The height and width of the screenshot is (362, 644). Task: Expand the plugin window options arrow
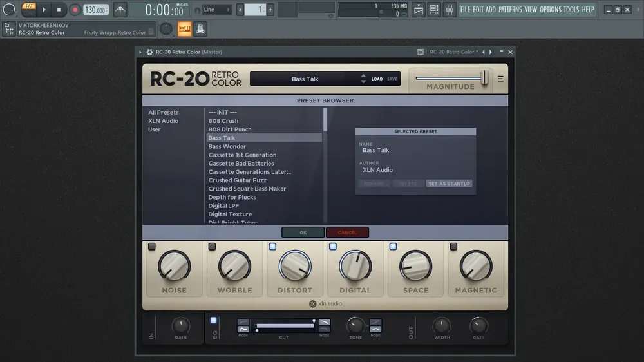point(140,52)
